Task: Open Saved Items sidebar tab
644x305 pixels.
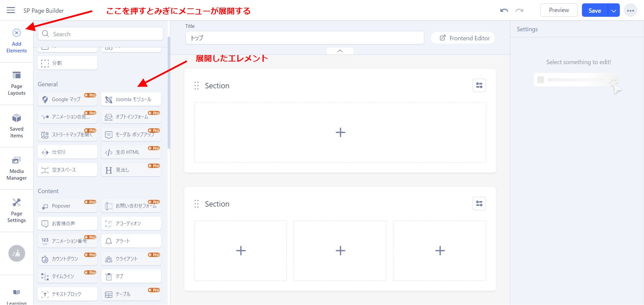Action: (16, 126)
